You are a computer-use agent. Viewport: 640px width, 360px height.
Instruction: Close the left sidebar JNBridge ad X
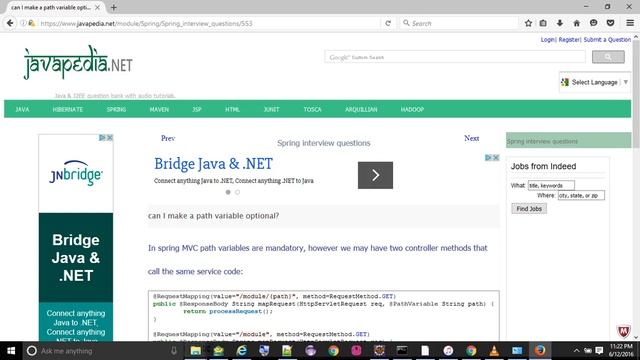pos(109,138)
